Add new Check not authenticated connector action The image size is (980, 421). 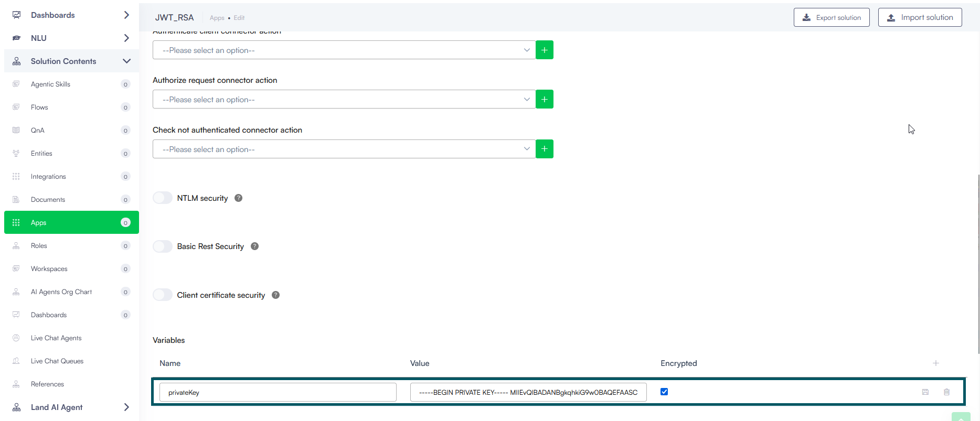[x=545, y=149]
